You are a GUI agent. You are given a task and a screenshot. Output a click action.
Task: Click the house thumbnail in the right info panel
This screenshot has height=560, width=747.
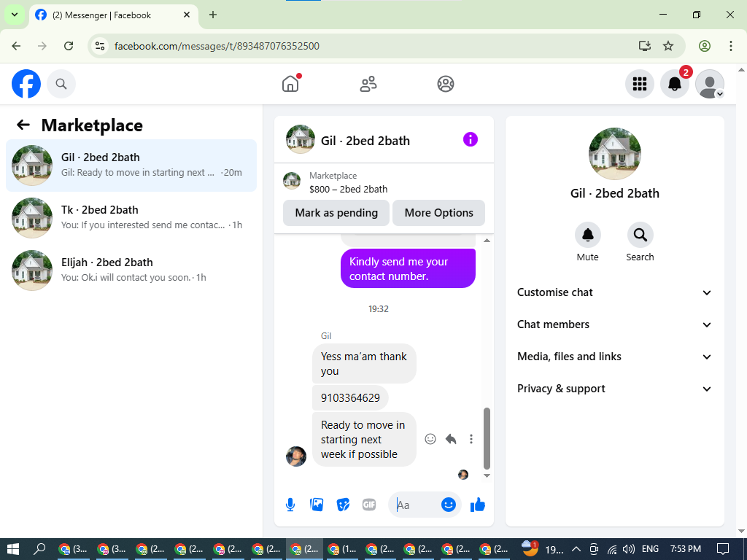(x=614, y=153)
